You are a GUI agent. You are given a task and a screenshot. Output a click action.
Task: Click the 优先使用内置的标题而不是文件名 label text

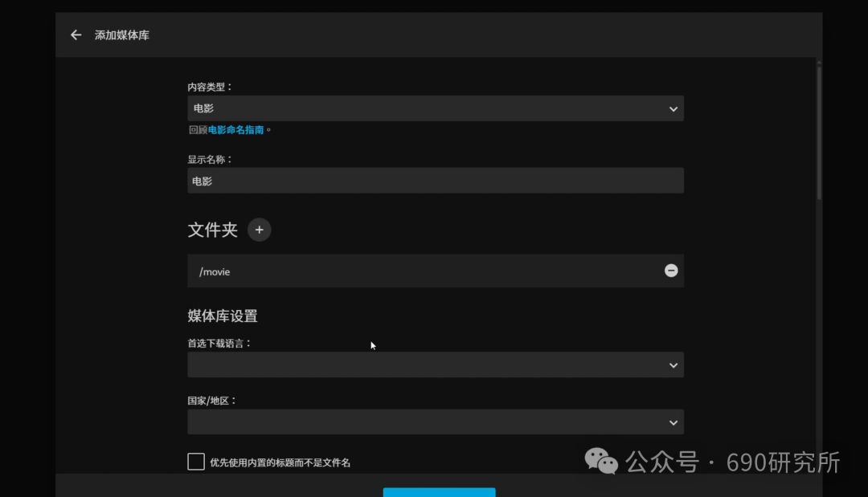(280, 462)
